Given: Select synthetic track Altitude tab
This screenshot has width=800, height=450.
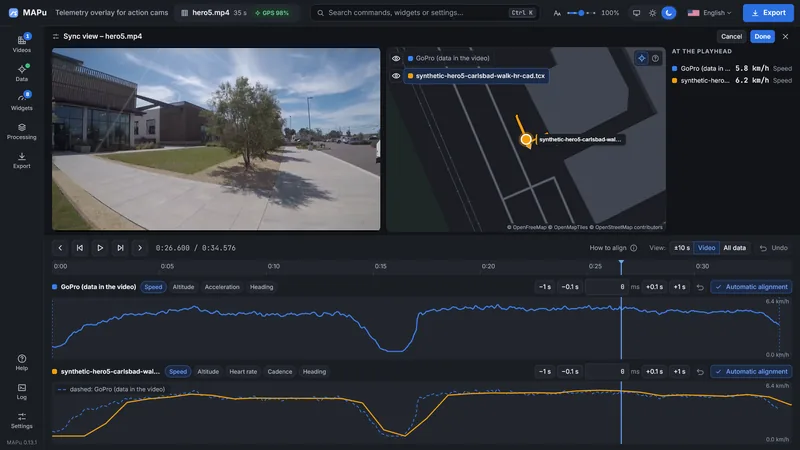Looking at the screenshot, I should (x=208, y=372).
